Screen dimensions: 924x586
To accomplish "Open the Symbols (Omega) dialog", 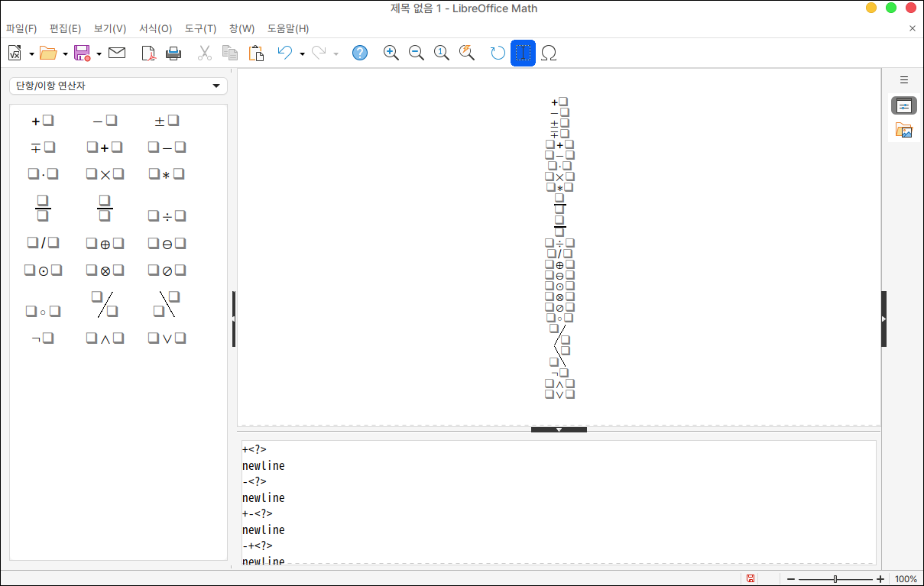I will click(548, 53).
